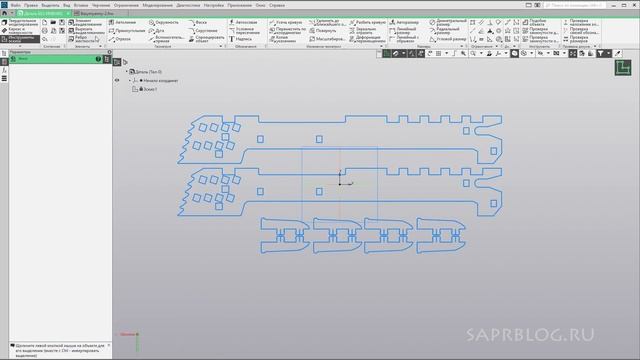640x360 pixels.
Task: Select the Скругление fillet tool
Action: pyautogui.click(x=203, y=31)
